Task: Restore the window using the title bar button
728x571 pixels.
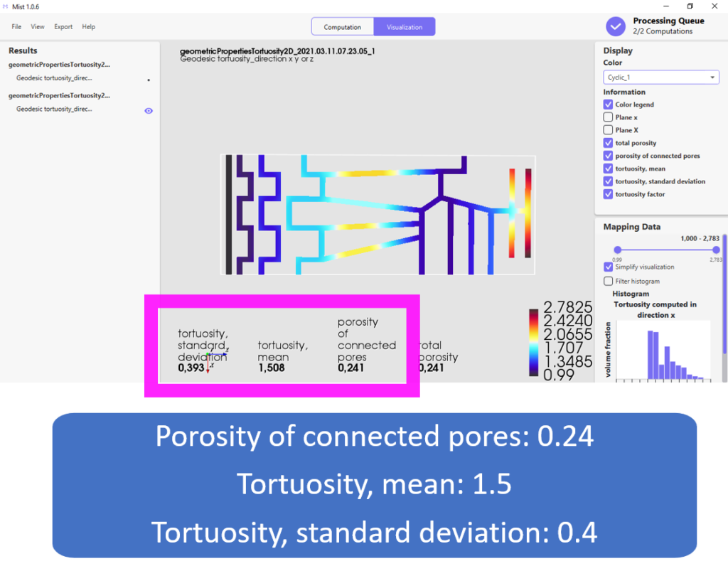Action: click(x=690, y=6)
